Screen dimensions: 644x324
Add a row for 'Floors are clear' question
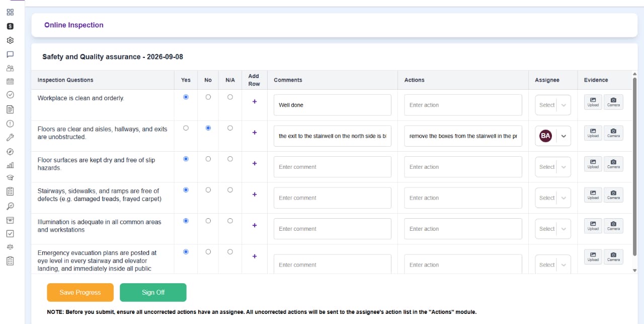tap(255, 133)
